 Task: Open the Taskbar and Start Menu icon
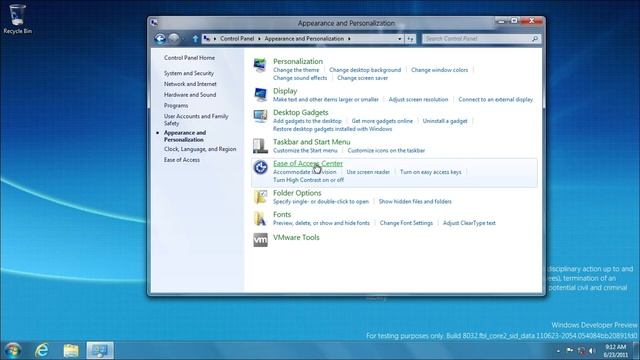[x=260, y=145]
